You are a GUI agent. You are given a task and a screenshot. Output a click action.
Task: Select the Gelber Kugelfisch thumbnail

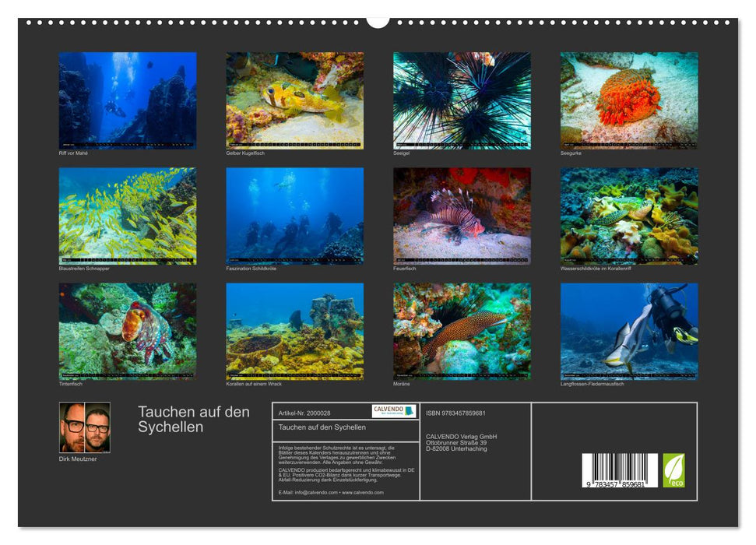point(294,100)
